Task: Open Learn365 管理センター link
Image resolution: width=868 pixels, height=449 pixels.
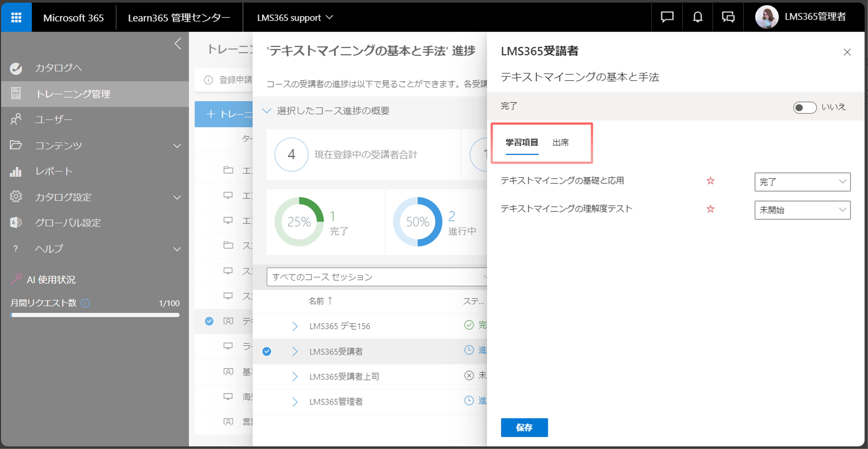Action: (x=179, y=18)
